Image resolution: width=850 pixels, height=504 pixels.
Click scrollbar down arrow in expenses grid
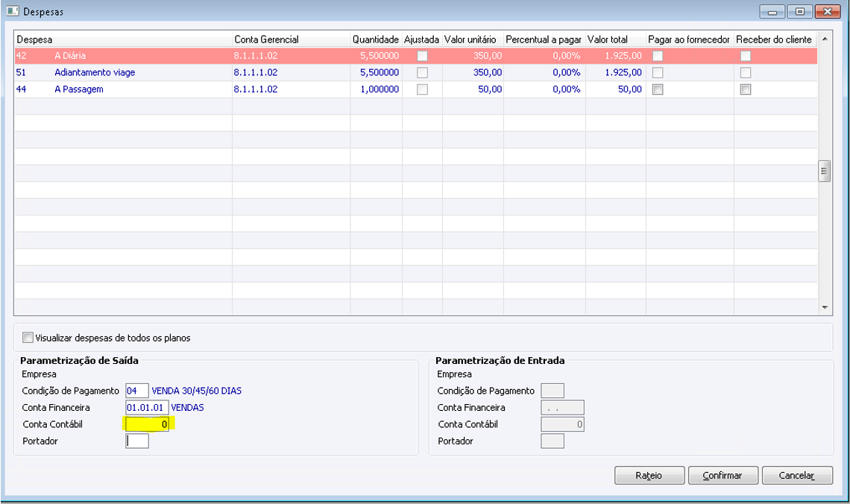(825, 307)
